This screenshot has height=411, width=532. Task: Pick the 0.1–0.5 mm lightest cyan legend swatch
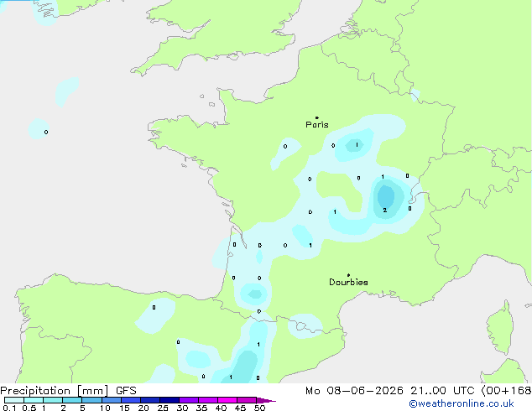pyautogui.click(x=14, y=400)
